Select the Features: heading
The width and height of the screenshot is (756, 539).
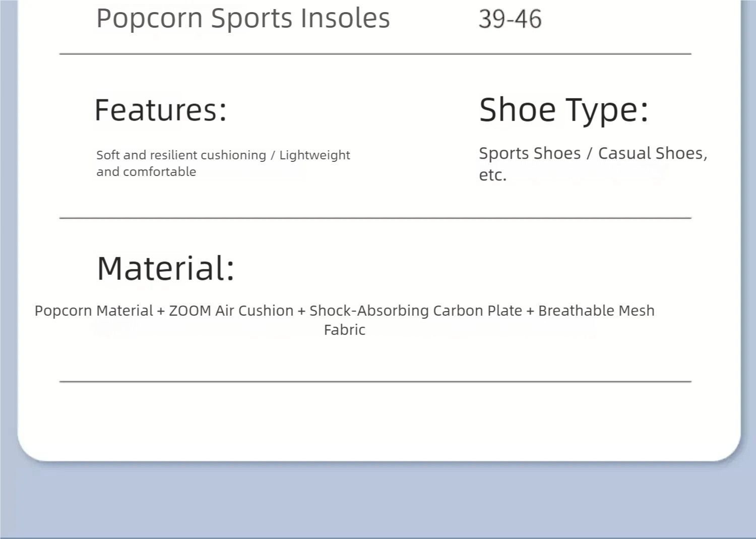click(161, 110)
